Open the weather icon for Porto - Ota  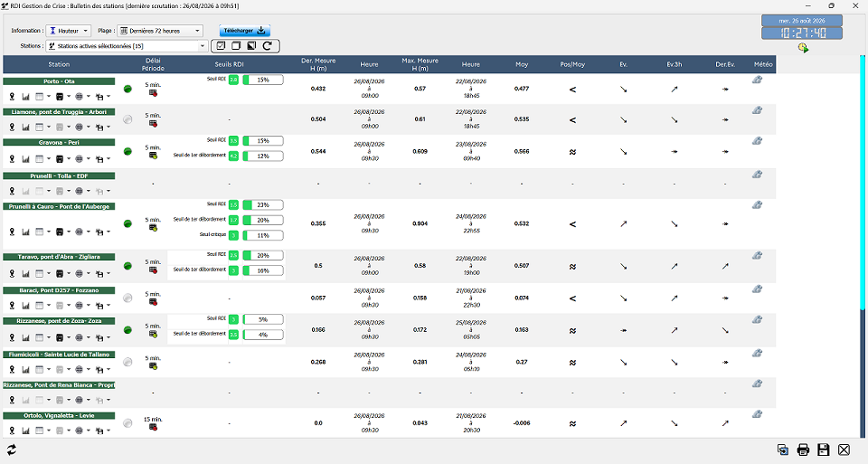[x=757, y=80]
